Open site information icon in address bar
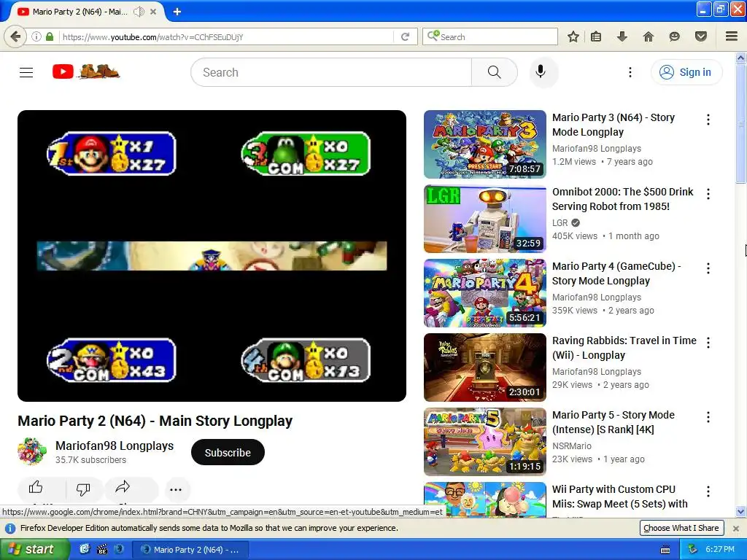The height and width of the screenshot is (560, 747). click(x=36, y=36)
